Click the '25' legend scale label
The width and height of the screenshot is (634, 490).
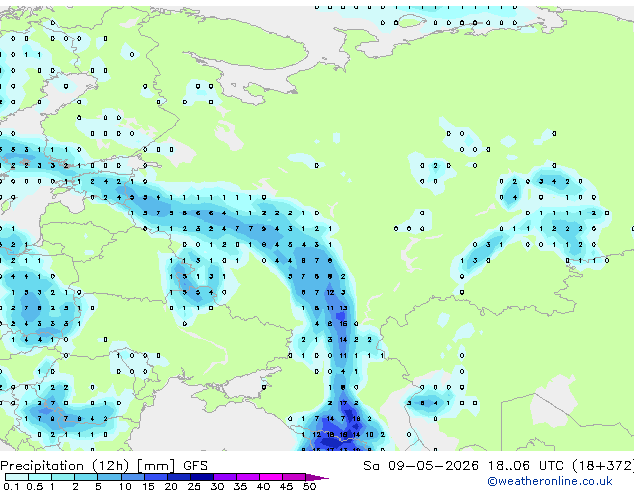point(194,486)
